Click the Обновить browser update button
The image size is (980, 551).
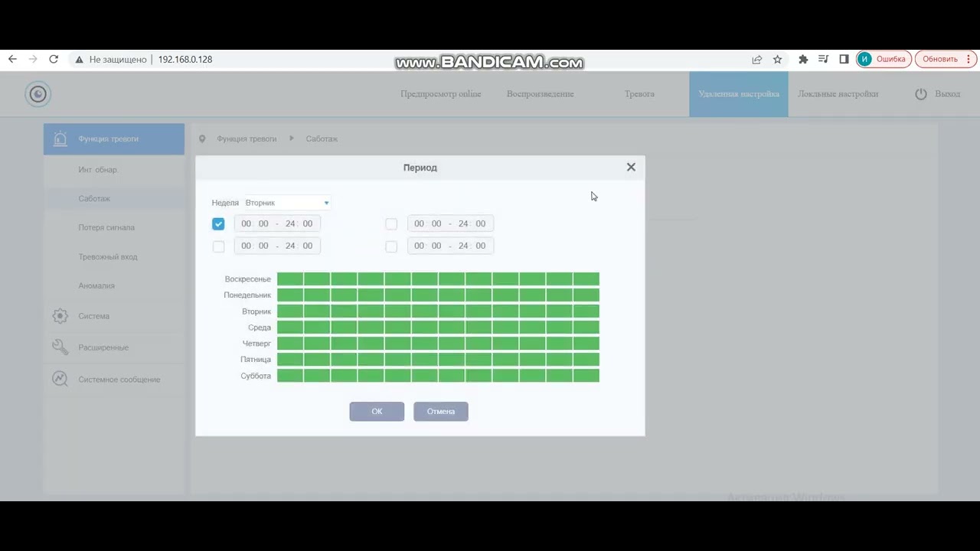tap(945, 59)
